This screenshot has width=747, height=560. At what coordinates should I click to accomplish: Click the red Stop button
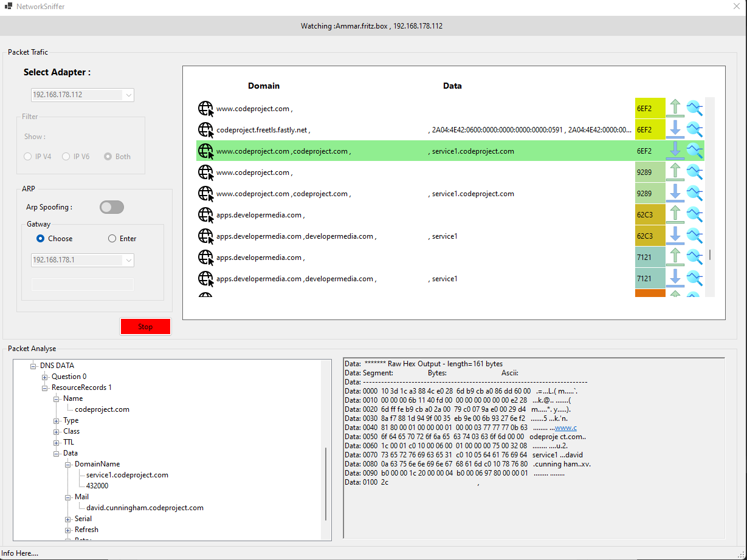145,327
